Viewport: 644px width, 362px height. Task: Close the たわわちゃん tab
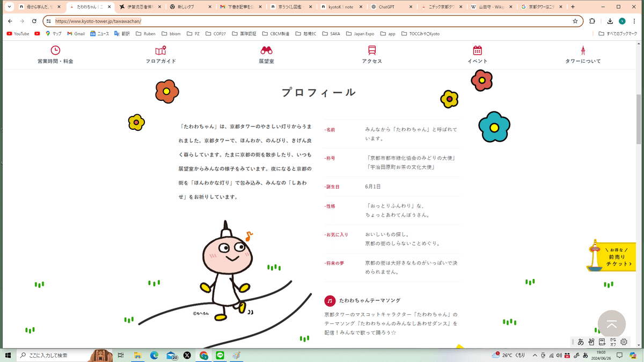coord(109,7)
